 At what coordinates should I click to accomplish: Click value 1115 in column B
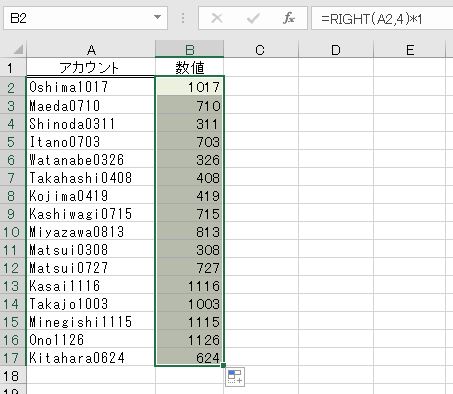(190, 321)
